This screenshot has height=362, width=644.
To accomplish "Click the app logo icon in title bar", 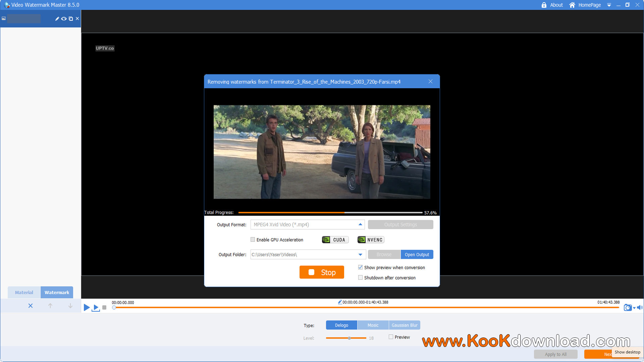I will (6, 5).
